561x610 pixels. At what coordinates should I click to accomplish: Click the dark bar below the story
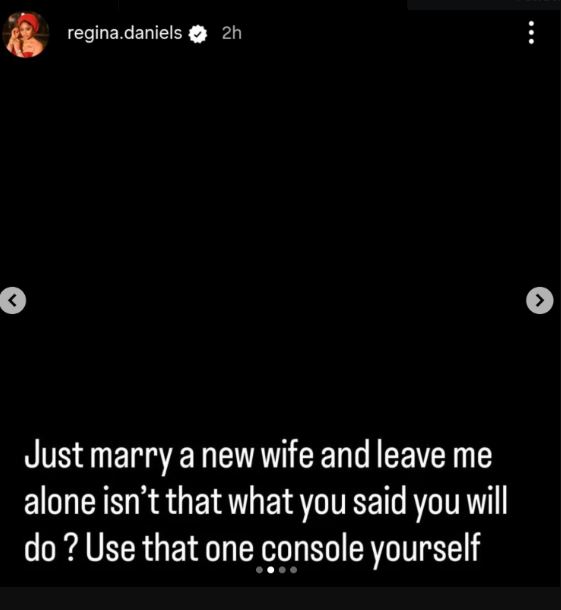(x=280, y=598)
